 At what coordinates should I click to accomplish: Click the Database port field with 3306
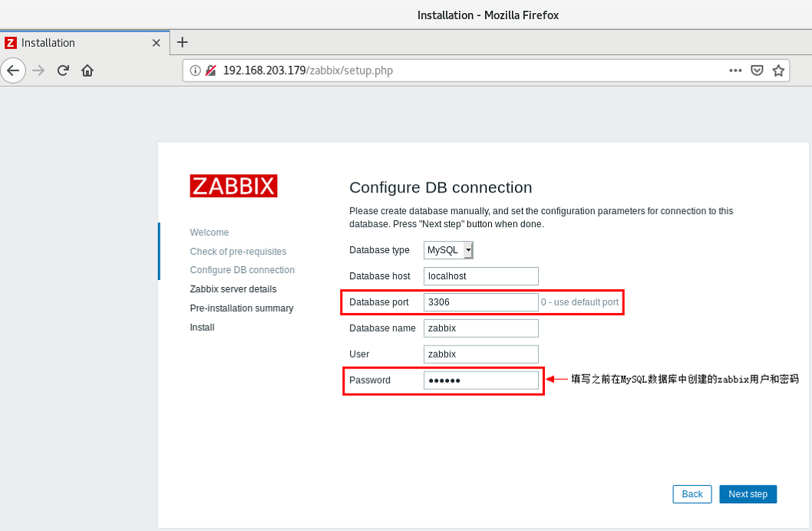tap(481, 302)
